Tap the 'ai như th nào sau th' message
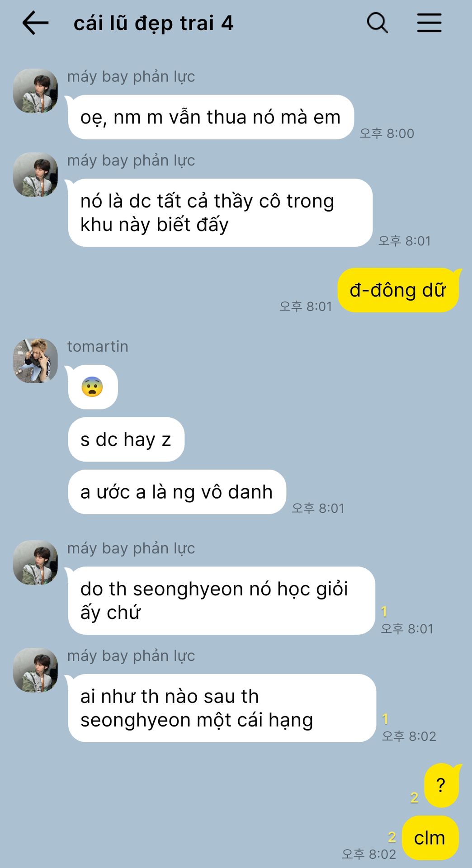 pyautogui.click(x=222, y=708)
